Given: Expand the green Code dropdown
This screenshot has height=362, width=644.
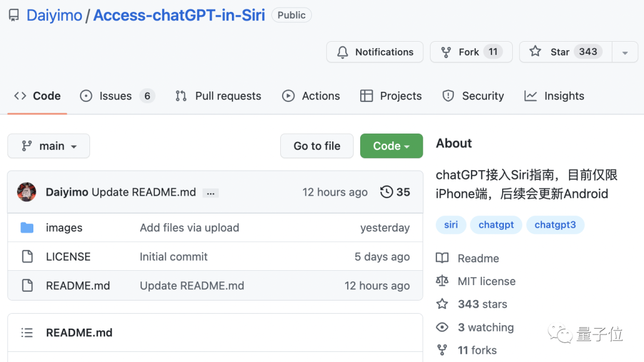Looking at the screenshot, I should coord(391,146).
